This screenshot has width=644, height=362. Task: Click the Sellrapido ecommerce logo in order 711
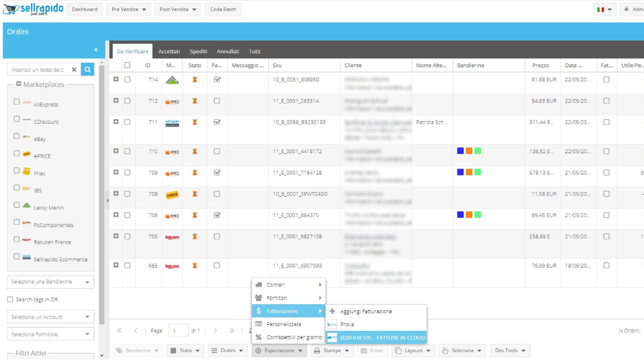(172, 123)
